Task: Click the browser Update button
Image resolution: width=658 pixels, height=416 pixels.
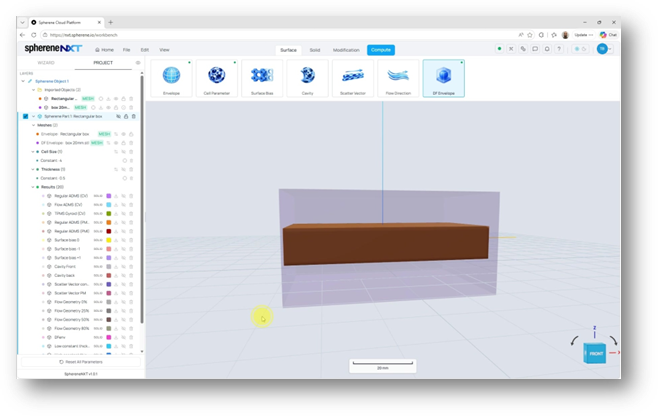Action: (x=583, y=35)
